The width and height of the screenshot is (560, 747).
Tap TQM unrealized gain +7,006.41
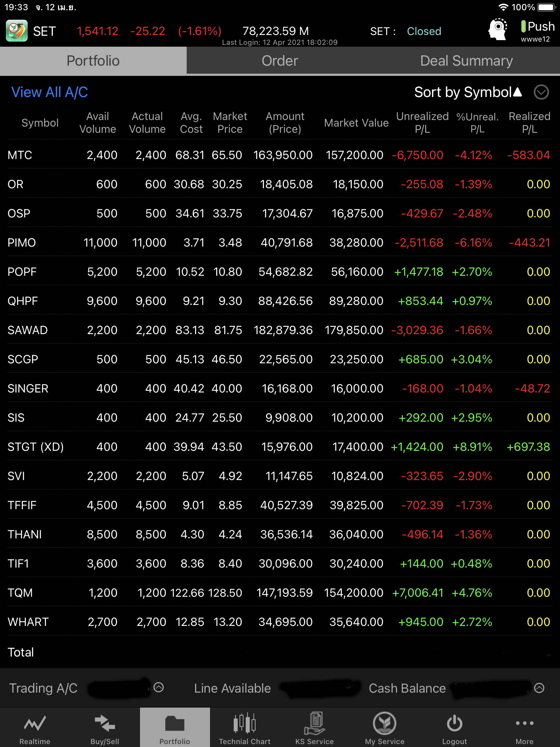tap(417, 593)
